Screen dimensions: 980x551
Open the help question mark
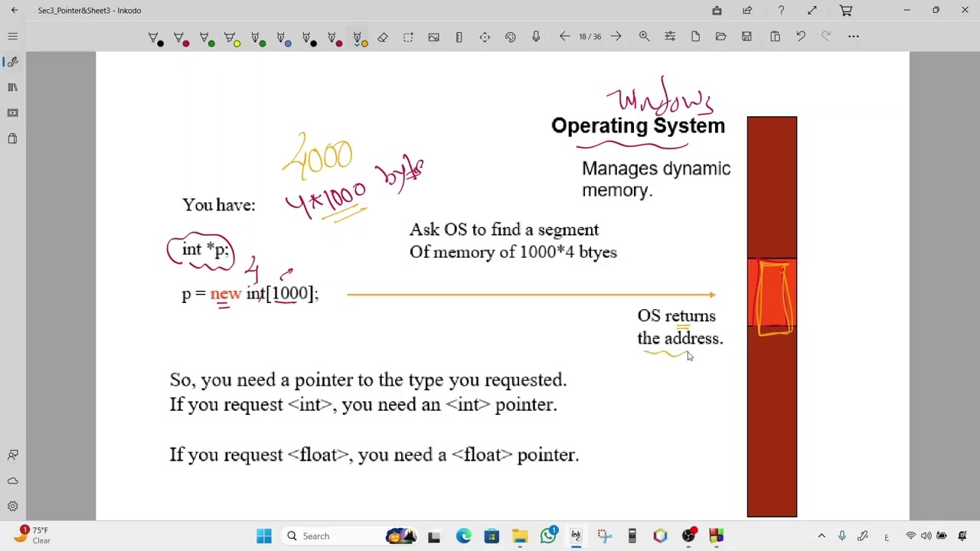[x=781, y=11]
